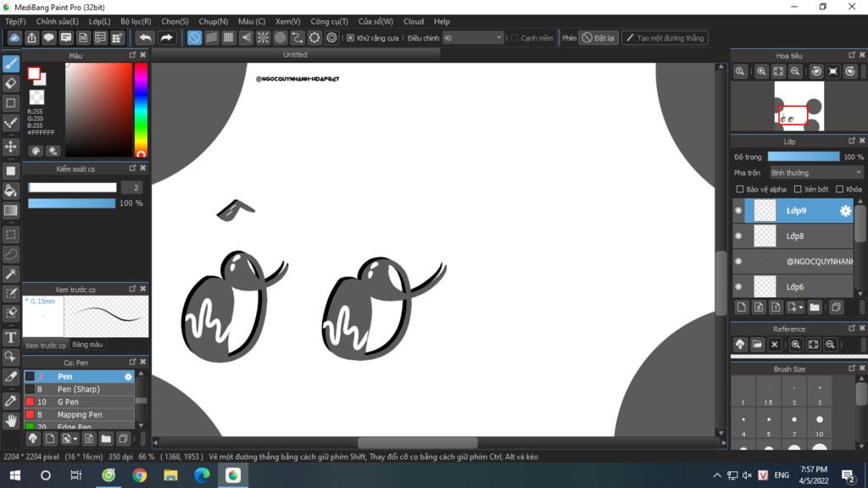
Task: Hide the Lớp9 layer
Action: pos(738,211)
